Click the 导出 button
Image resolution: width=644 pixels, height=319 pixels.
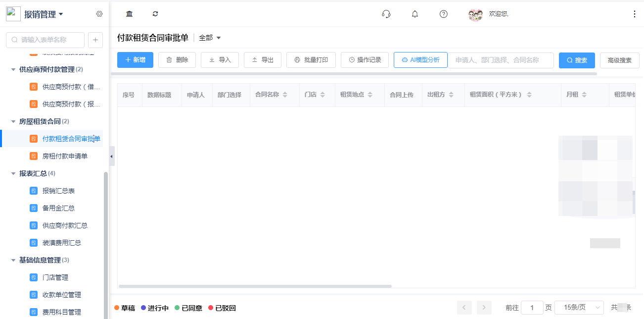click(263, 60)
